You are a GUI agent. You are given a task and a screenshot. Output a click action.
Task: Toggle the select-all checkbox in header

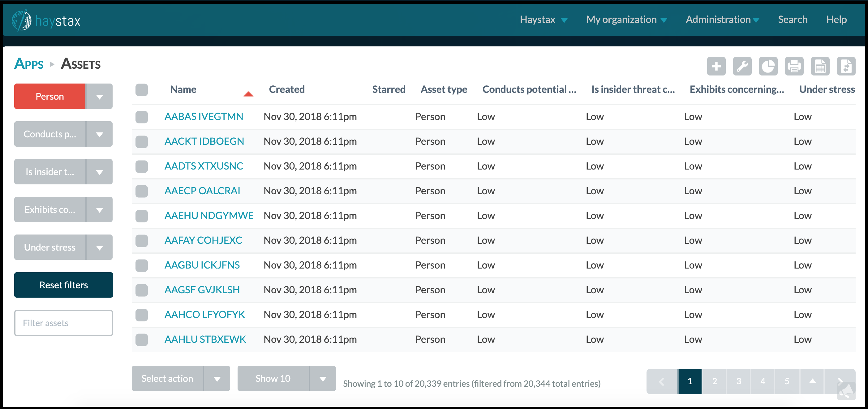click(142, 90)
